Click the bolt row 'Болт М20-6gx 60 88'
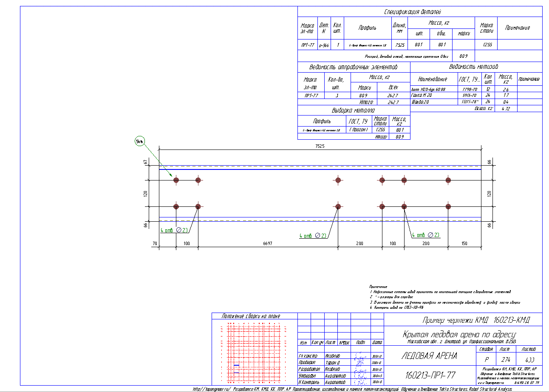This screenshot has width=549, height=392. click(x=429, y=90)
